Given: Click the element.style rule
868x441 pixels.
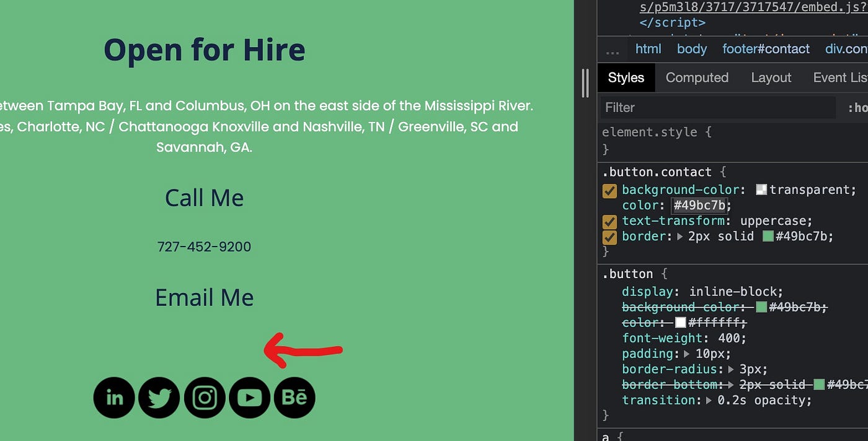Looking at the screenshot, I should tap(649, 132).
